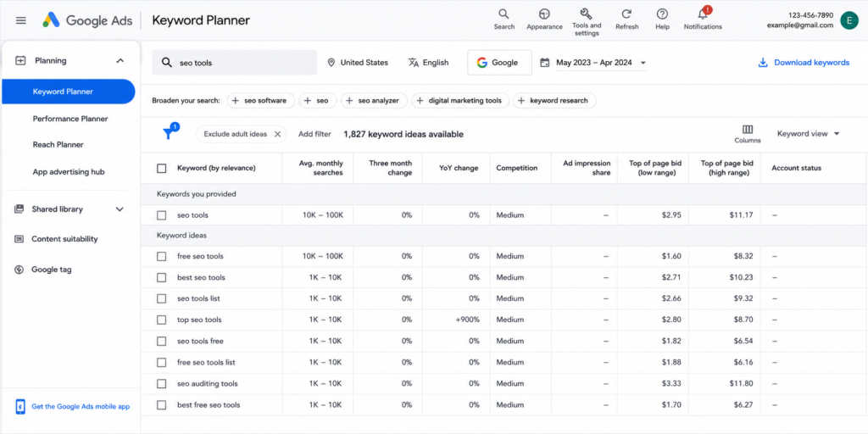The width and height of the screenshot is (868, 434).
Task: Click Add filter
Action: tap(314, 134)
